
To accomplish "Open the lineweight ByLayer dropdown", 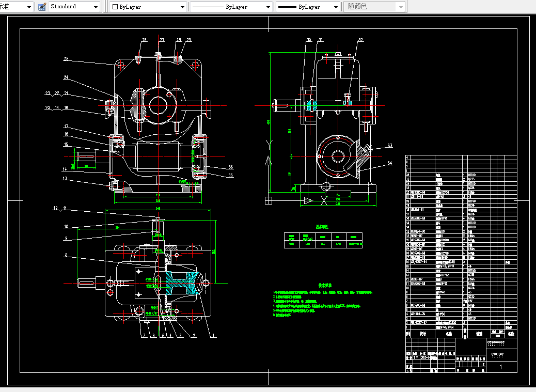I will (x=308, y=7).
